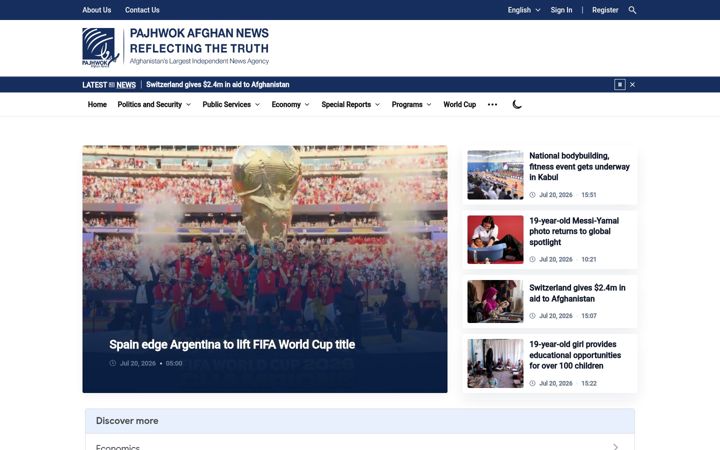Open National bodybuilding event article
720x450 pixels.
(579, 166)
